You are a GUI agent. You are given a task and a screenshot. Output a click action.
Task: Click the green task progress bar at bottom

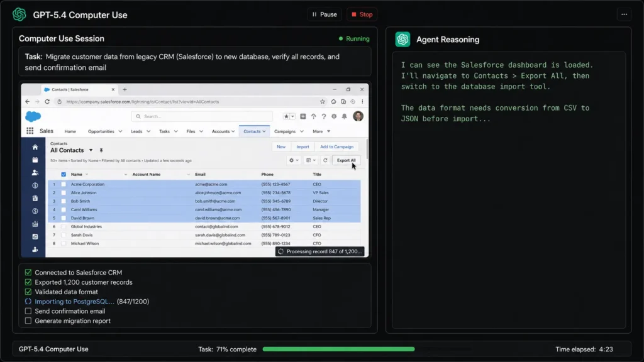[340, 349]
